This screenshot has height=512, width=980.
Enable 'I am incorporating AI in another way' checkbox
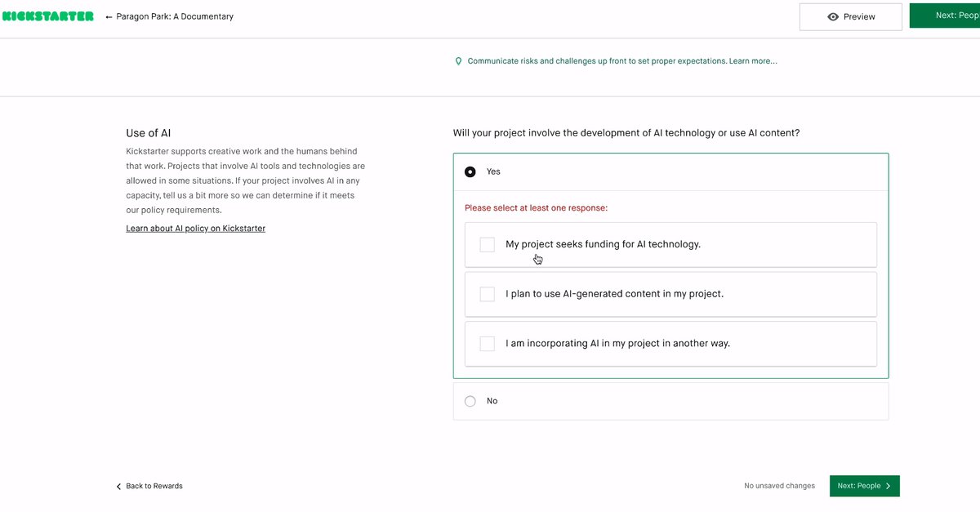coord(488,344)
